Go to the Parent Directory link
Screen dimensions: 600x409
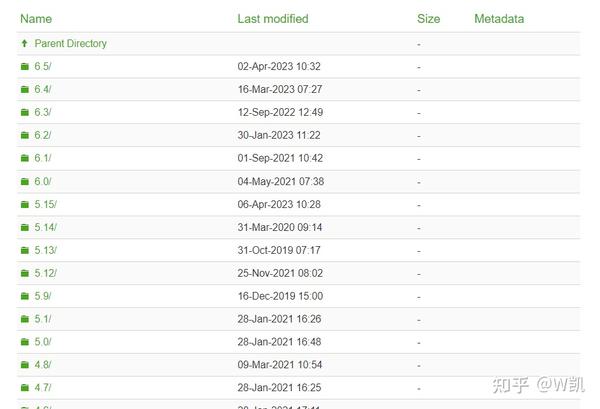pyautogui.click(x=70, y=44)
